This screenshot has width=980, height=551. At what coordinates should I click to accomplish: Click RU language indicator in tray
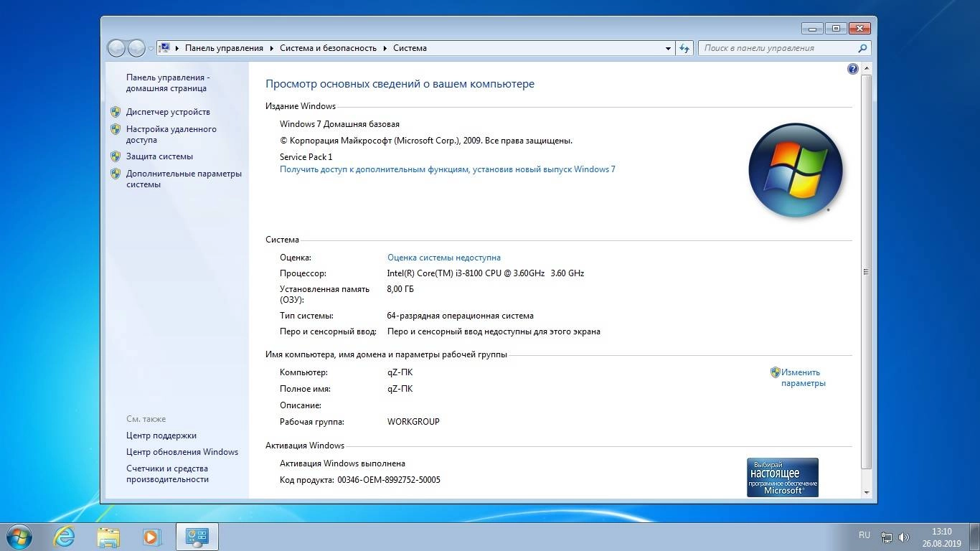click(864, 535)
